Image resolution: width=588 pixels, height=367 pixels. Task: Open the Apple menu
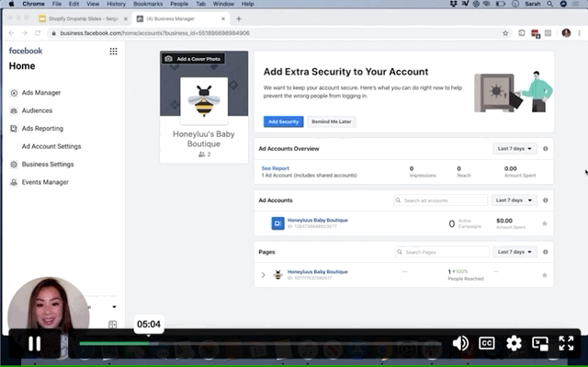click(11, 4)
